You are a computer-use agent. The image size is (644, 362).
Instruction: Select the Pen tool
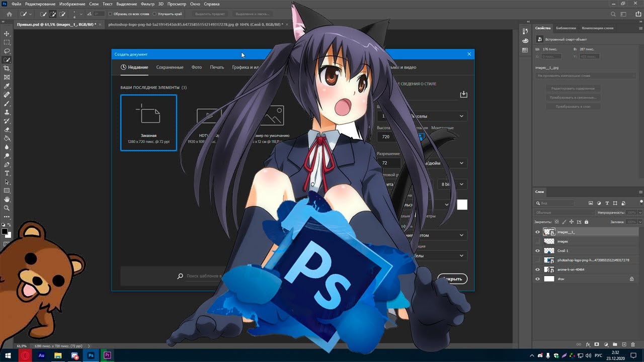7,164
